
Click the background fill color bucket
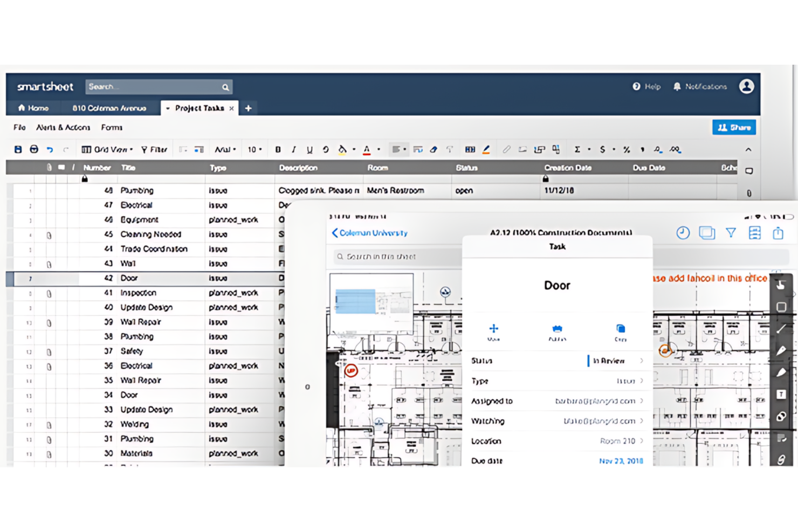pos(342,150)
